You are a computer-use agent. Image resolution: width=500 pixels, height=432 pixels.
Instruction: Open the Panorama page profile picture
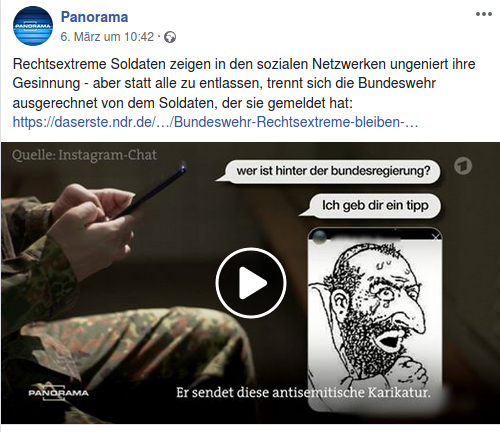coord(33,26)
